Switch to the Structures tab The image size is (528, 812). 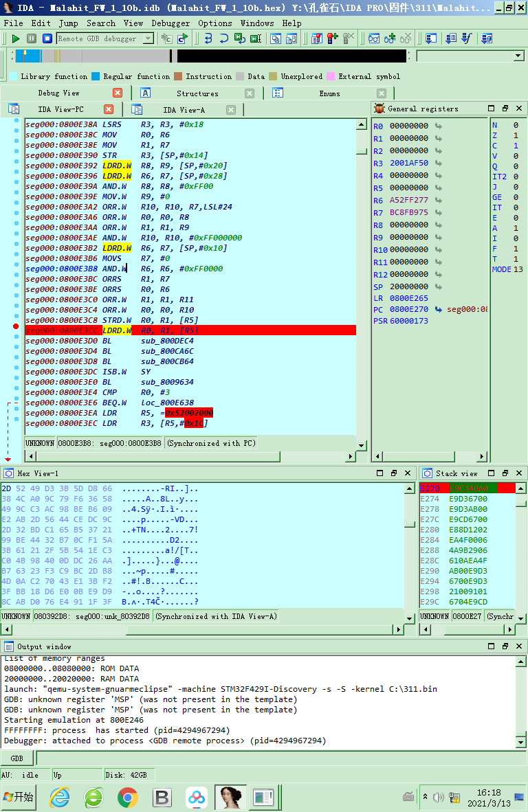coord(197,93)
